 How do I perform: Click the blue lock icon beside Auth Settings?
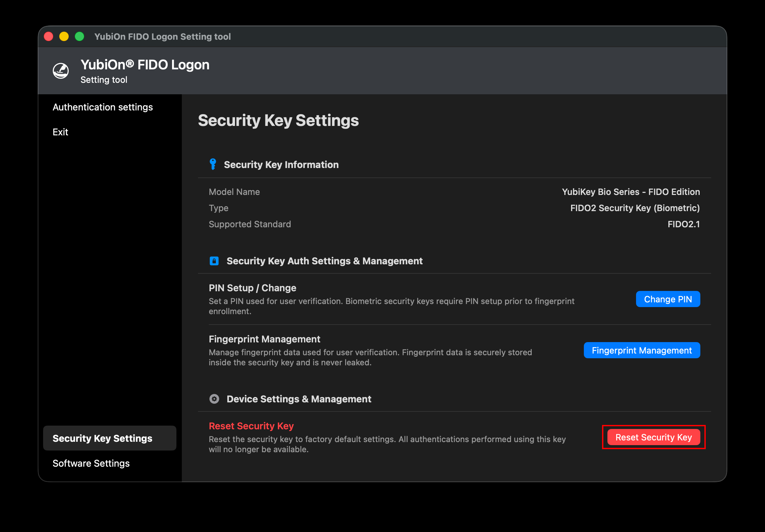[x=214, y=261]
